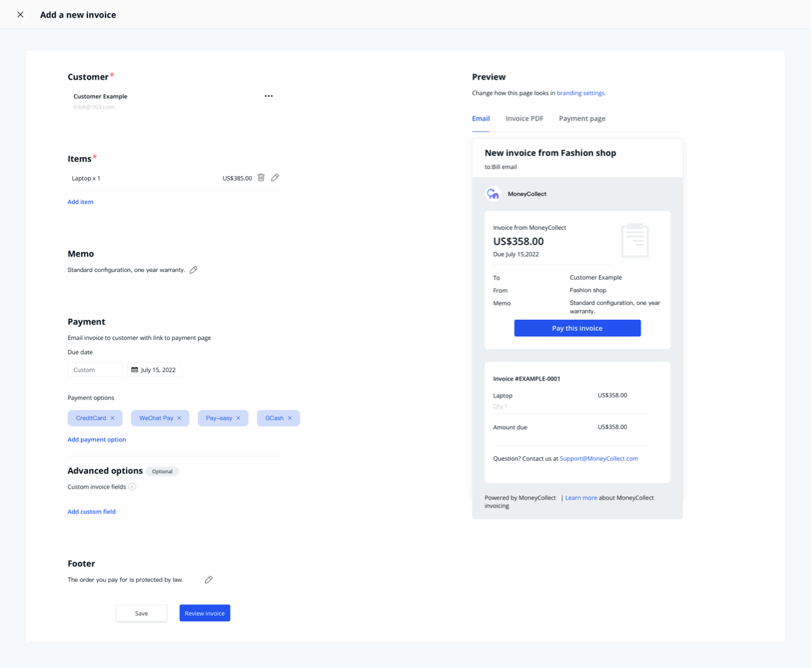This screenshot has height=668, width=812.
Task: Show info about custom invoice fields
Action: coord(132,487)
